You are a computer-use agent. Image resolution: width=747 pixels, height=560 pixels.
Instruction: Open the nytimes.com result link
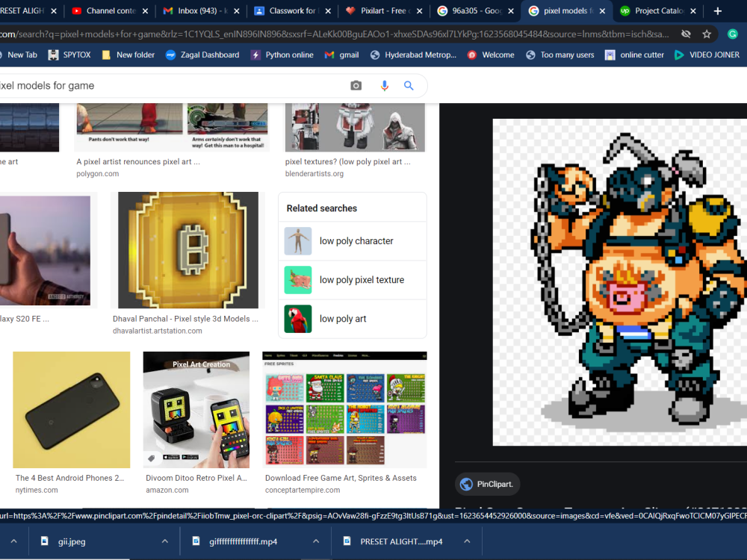click(x=37, y=490)
